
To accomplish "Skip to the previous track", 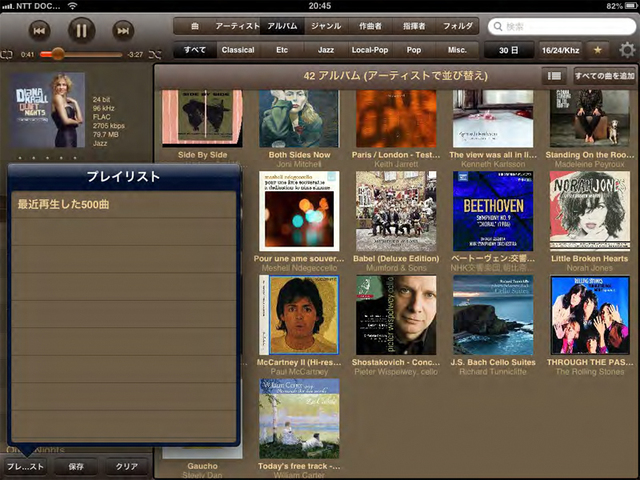I will (x=41, y=30).
